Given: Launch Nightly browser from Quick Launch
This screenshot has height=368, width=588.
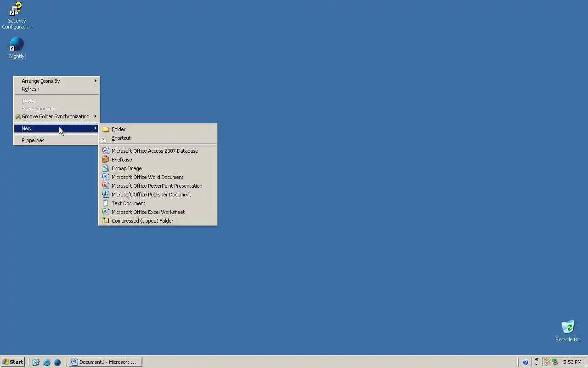Looking at the screenshot, I should coord(57,362).
